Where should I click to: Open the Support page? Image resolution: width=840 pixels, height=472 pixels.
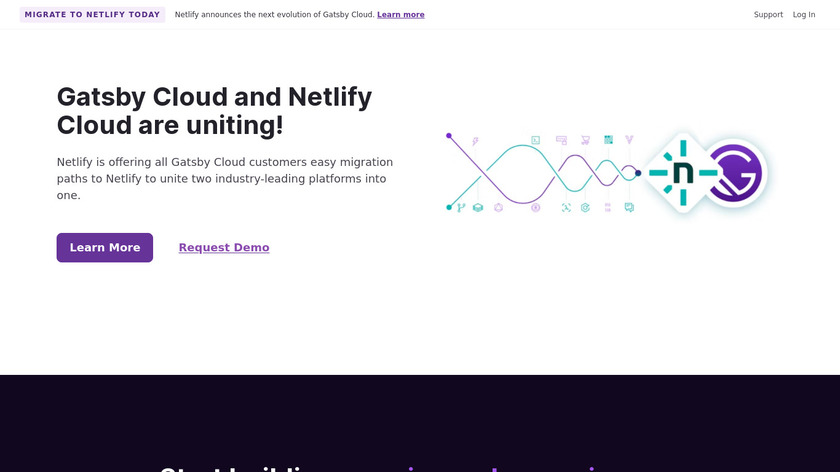[768, 14]
